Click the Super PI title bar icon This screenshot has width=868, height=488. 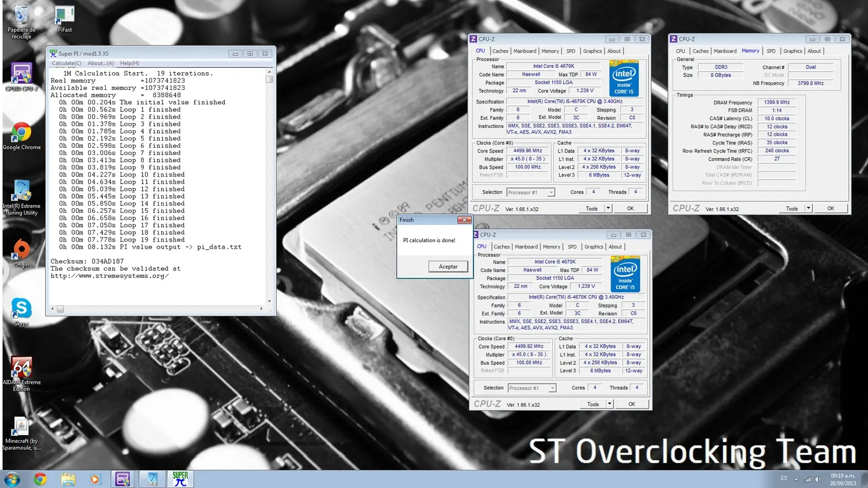(x=53, y=53)
